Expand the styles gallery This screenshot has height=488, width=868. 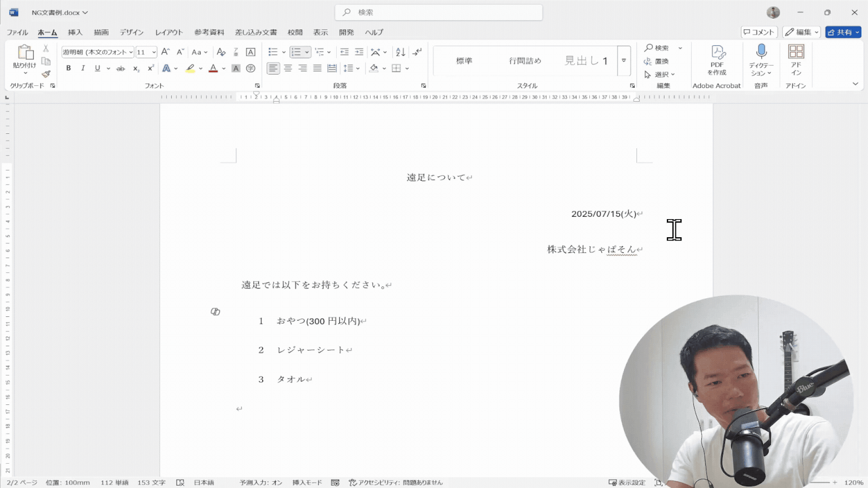click(624, 61)
